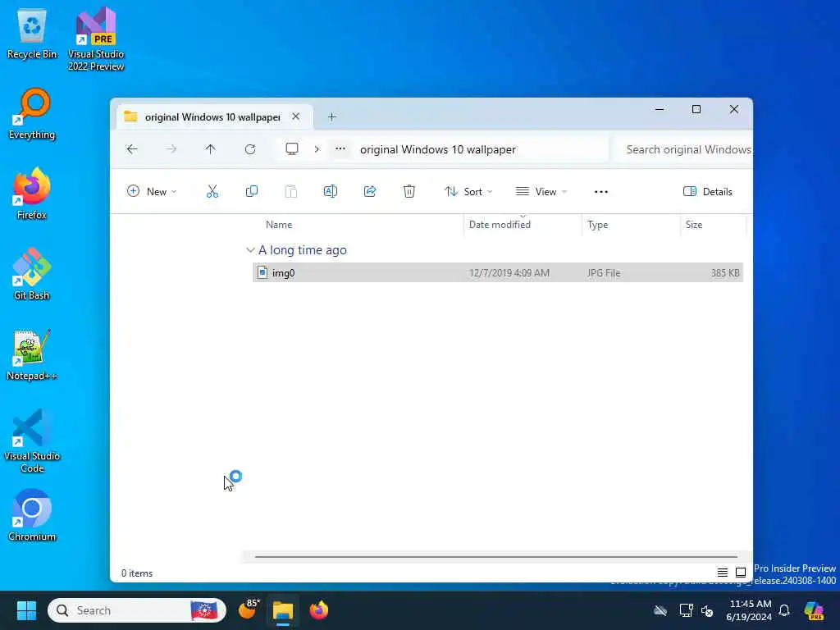Click the 12/7/2019 4:09 AM date cell
Viewport: 840px width, 630px height.
[509, 272]
